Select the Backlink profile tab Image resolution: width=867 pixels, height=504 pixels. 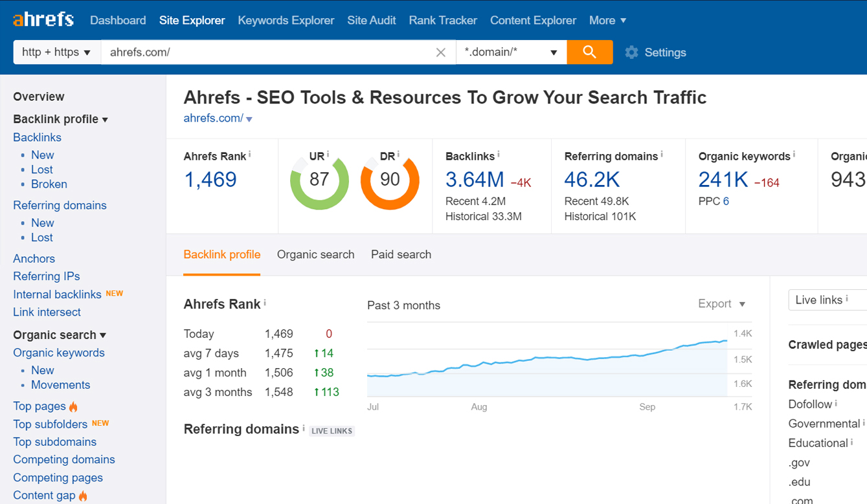point(222,254)
